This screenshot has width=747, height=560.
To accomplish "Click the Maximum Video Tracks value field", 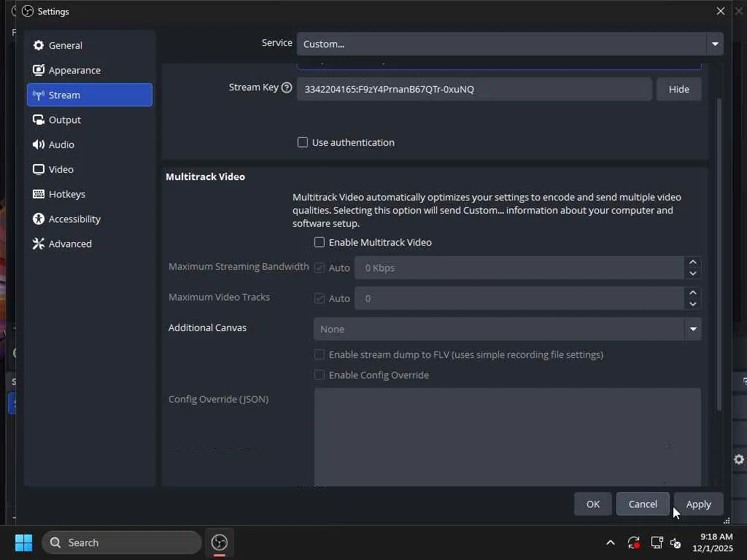I will point(519,298).
